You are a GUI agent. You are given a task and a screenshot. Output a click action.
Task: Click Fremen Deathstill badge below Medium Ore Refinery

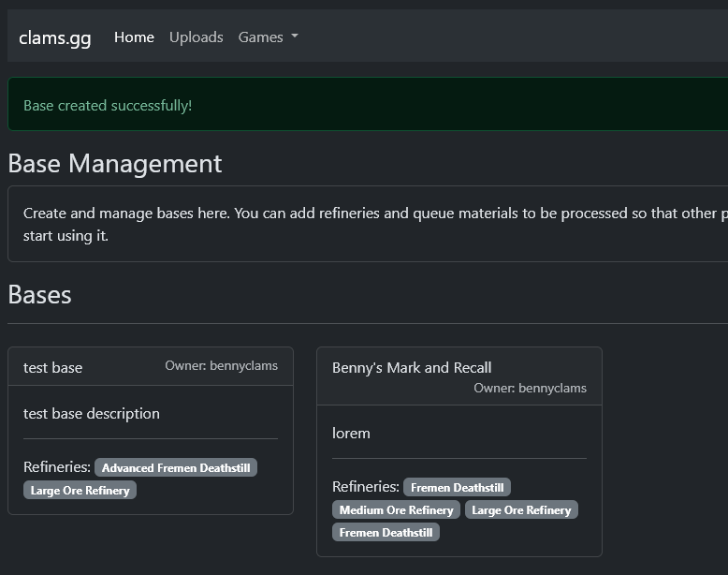click(x=386, y=533)
